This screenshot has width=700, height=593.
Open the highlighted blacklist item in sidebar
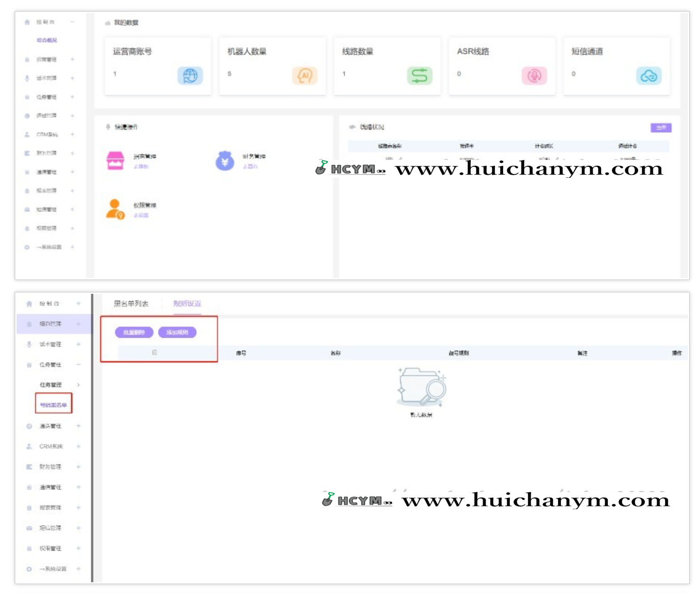(x=53, y=405)
